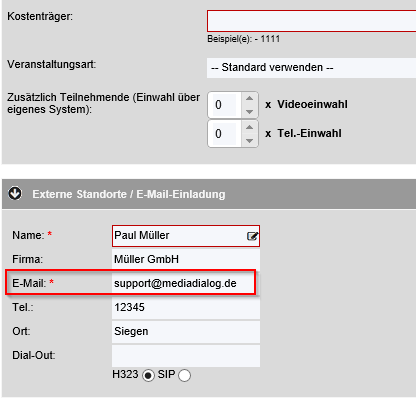The image size is (416, 399).
Task: Open the Veranstaltungsart dropdown
Action: coord(311,68)
